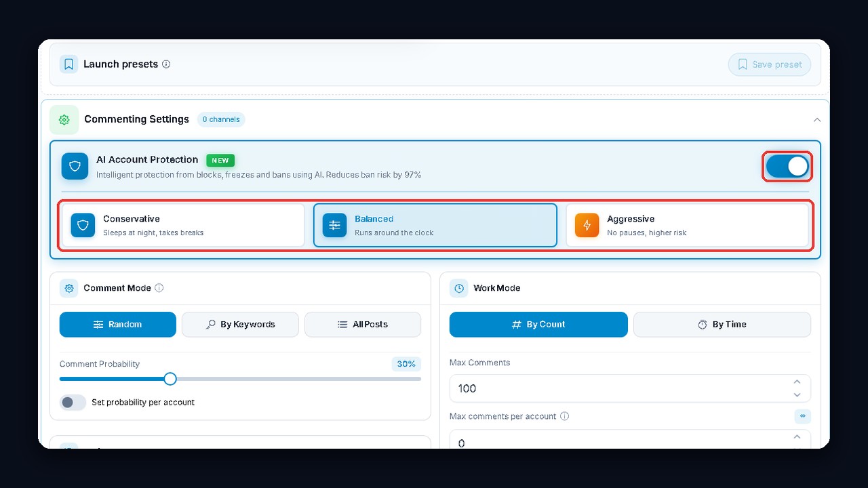Click into the Max Comments field showing 100
The image size is (868, 488).
630,388
